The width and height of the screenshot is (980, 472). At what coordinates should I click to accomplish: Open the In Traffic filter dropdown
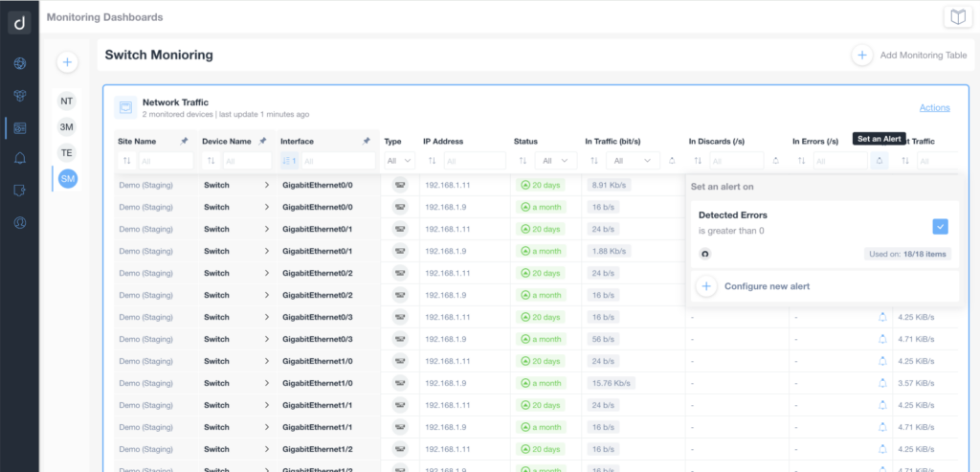[633, 161]
